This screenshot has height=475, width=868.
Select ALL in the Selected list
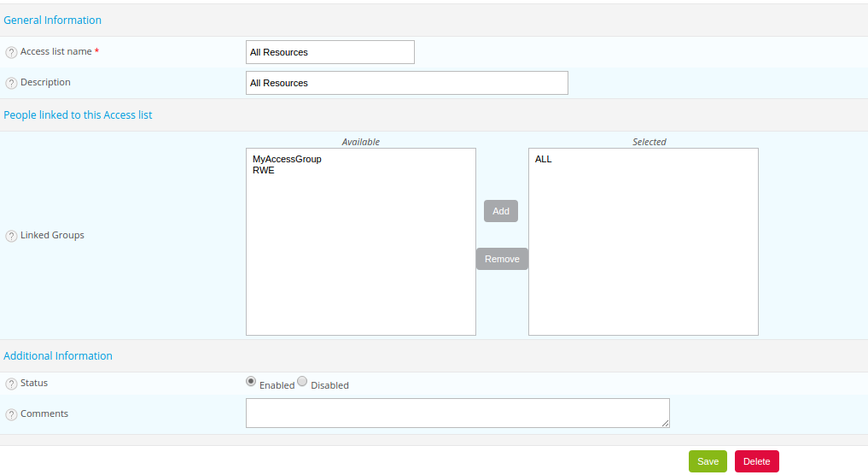(x=543, y=159)
